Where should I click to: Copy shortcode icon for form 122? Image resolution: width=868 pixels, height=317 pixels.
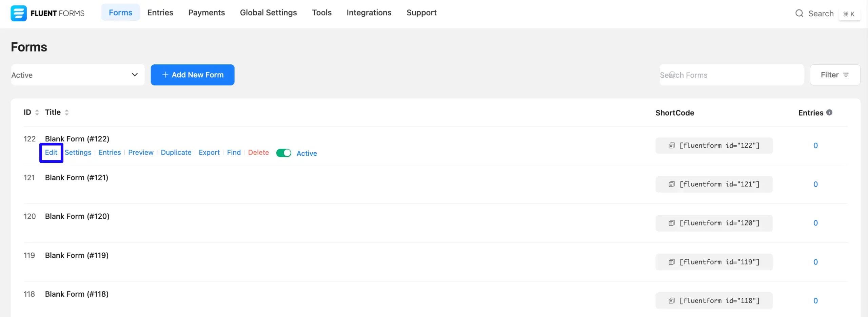tap(671, 145)
